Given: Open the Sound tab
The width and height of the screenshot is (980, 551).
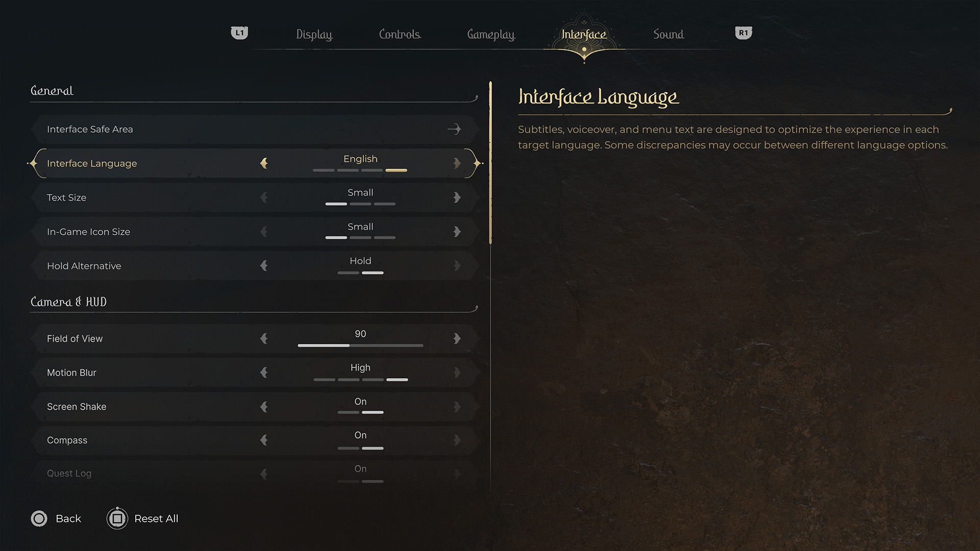Looking at the screenshot, I should click(x=668, y=34).
